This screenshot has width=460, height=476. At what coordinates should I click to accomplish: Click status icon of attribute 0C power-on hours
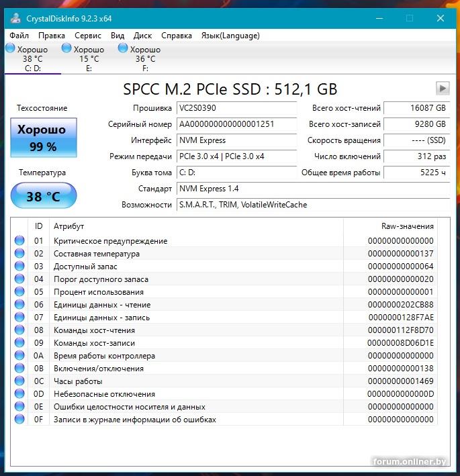coord(19,381)
